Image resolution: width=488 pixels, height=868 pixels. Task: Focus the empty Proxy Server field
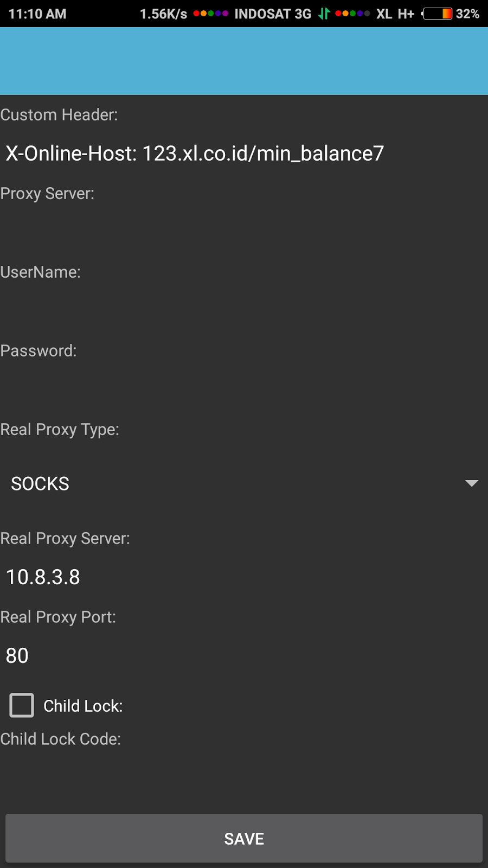click(244, 232)
